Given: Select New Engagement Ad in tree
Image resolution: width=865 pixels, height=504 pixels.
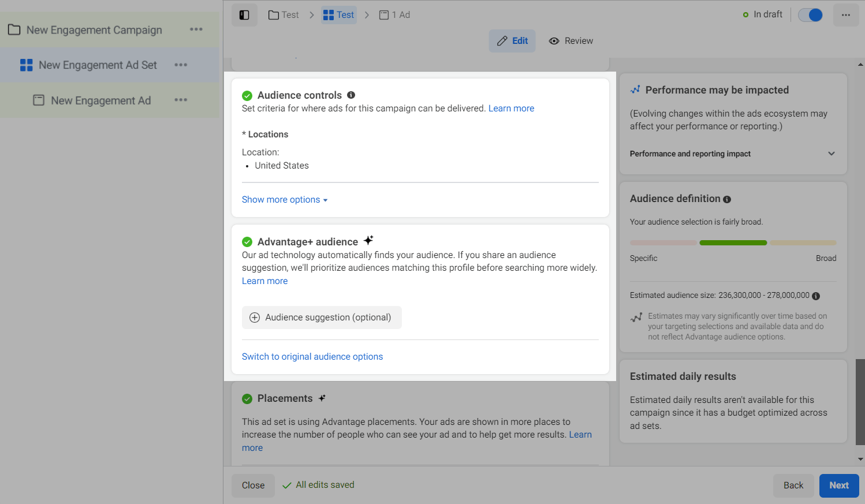Looking at the screenshot, I should tap(100, 100).
